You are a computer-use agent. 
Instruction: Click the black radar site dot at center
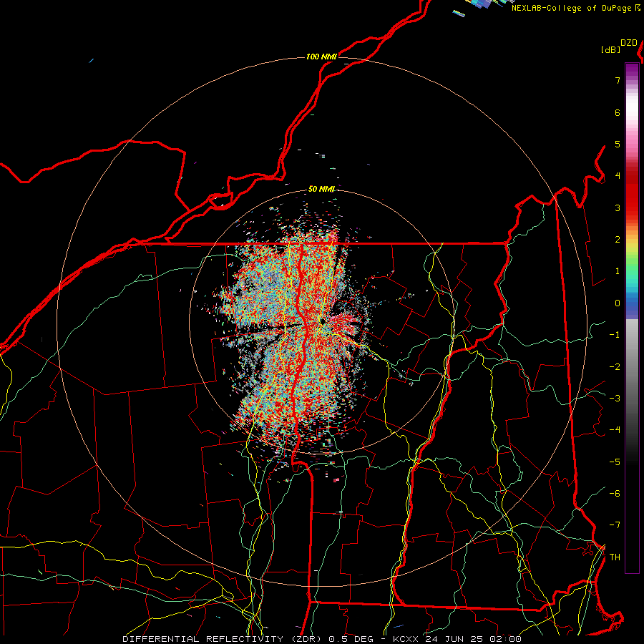323,321
